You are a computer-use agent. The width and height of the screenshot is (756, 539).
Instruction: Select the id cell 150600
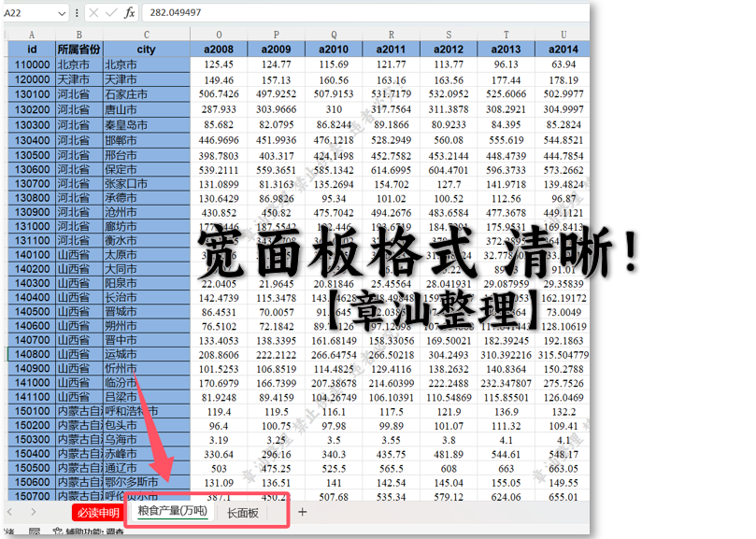point(32,482)
